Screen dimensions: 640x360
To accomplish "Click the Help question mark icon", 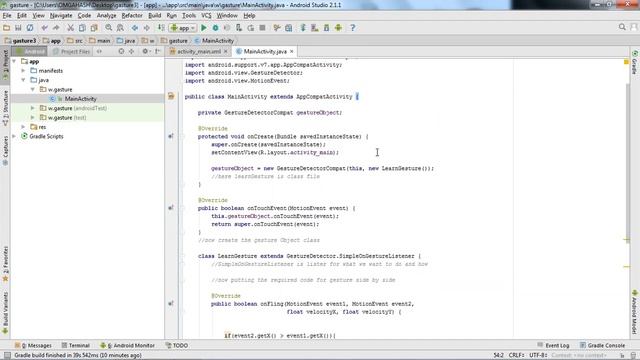I will coord(353,28).
